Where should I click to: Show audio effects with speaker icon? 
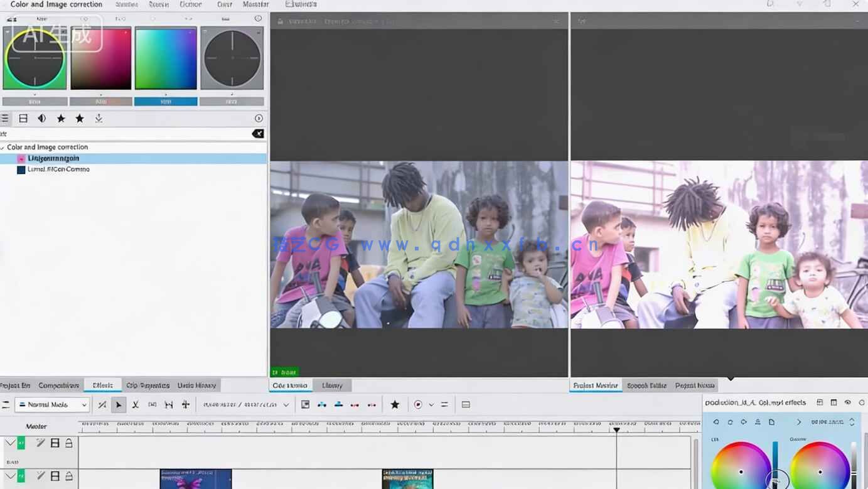click(41, 119)
